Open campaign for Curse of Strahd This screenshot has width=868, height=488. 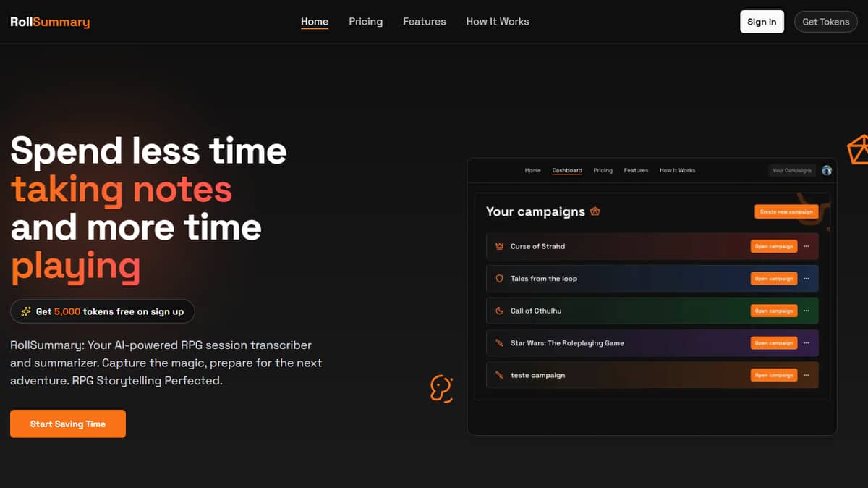click(774, 247)
